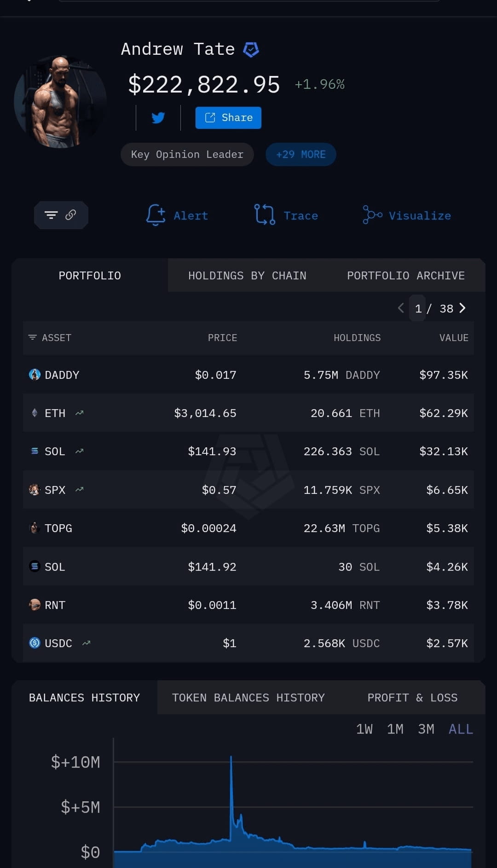This screenshot has width=497, height=868.
Task: Switch to Portfolio Archive tab
Action: pos(406,276)
